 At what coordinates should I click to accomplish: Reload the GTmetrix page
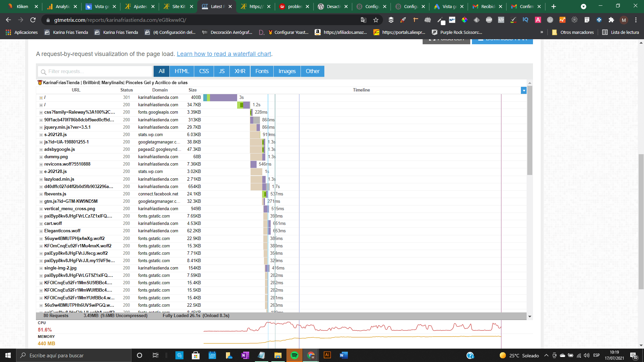33,20
